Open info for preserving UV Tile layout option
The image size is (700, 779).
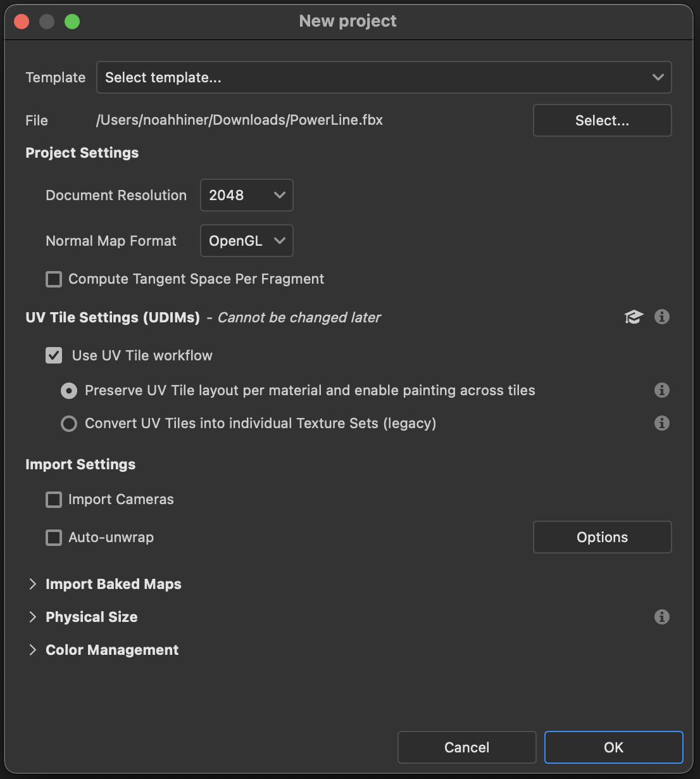(x=662, y=390)
